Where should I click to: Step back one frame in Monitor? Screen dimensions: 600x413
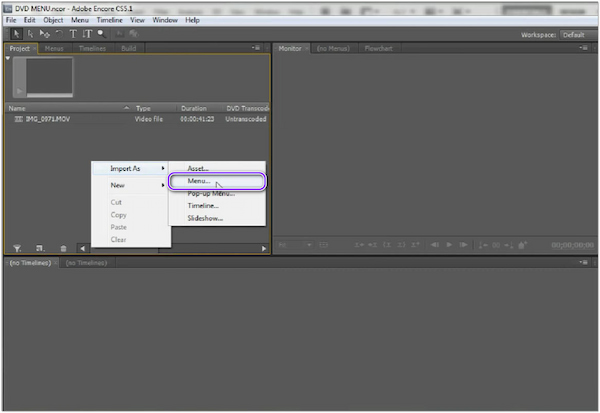click(435, 245)
